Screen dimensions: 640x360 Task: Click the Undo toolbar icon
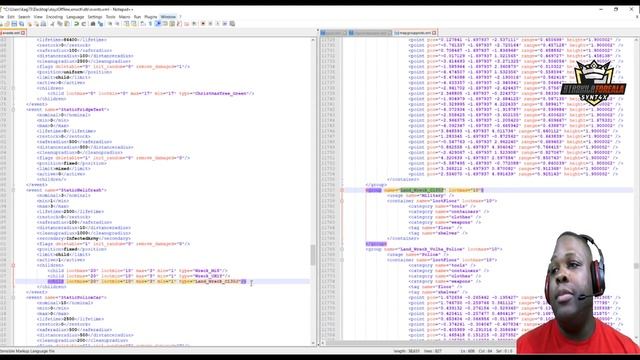point(76,24)
